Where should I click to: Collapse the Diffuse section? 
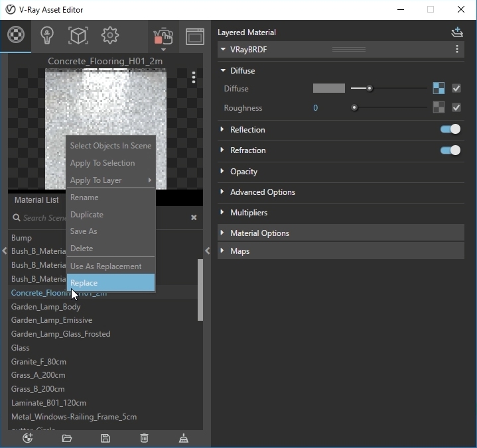pyautogui.click(x=223, y=71)
